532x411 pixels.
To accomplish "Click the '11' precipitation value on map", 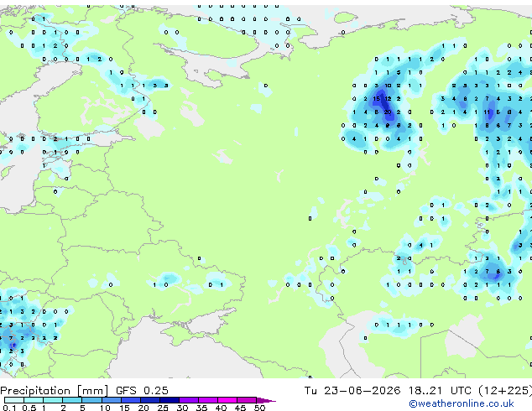I will (487, 112).
